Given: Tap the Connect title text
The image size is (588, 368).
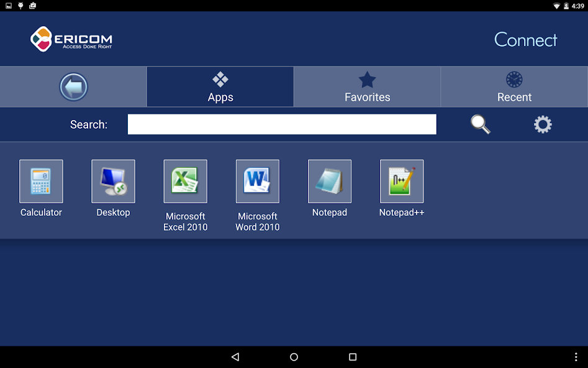Looking at the screenshot, I should coord(525,40).
